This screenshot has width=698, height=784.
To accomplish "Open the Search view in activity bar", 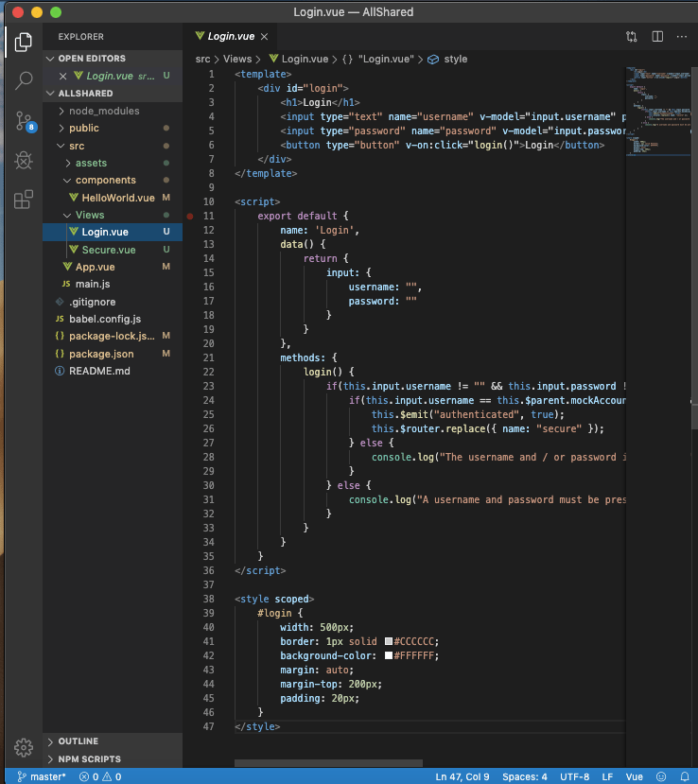I will coord(25,80).
